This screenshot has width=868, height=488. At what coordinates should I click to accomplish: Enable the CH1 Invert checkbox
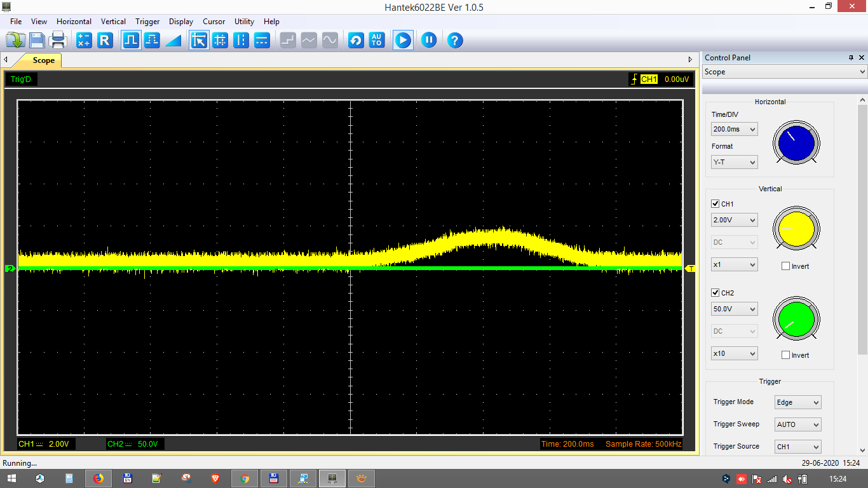point(786,266)
